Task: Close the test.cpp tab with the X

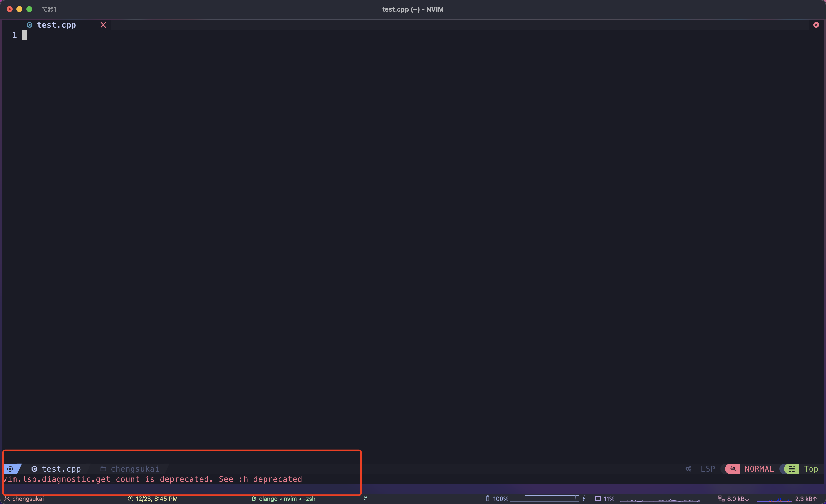Action: 103,25
